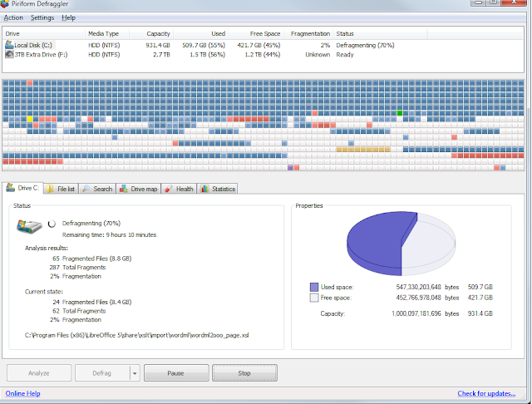Click "Remaining time: 9 hours 10 minutes" text

tap(109, 234)
